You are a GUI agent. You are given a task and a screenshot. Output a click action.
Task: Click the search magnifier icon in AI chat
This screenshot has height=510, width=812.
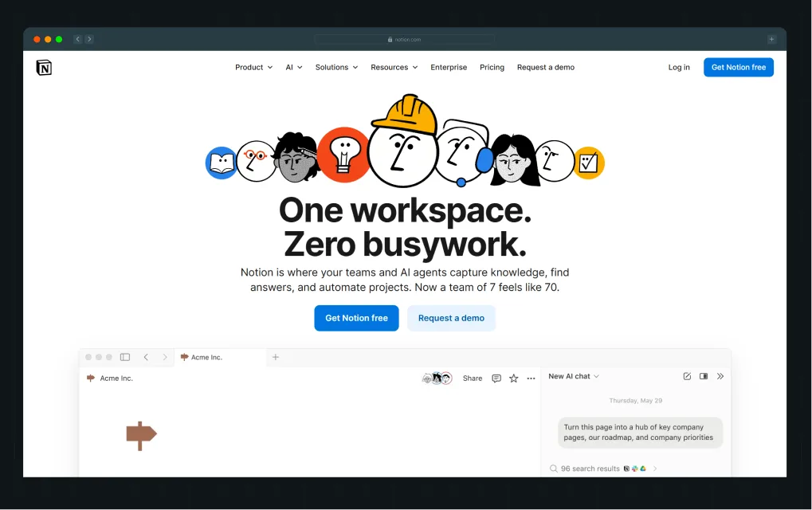coord(554,469)
